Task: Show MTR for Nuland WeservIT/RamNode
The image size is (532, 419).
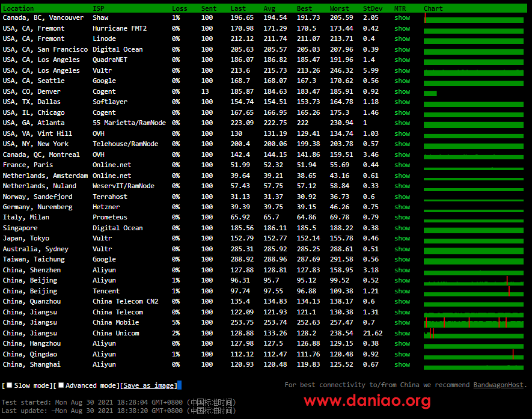Action: tap(402, 186)
